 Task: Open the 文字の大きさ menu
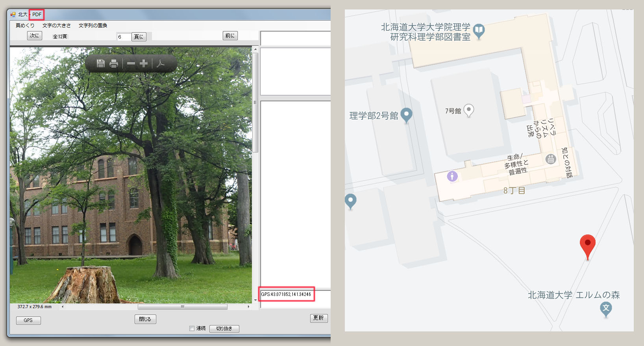[x=57, y=25]
